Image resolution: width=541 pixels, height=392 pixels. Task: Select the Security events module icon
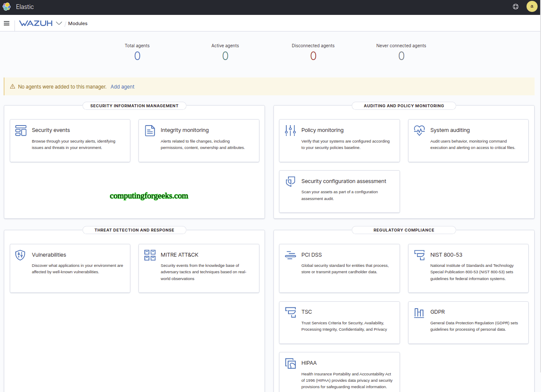click(x=20, y=131)
